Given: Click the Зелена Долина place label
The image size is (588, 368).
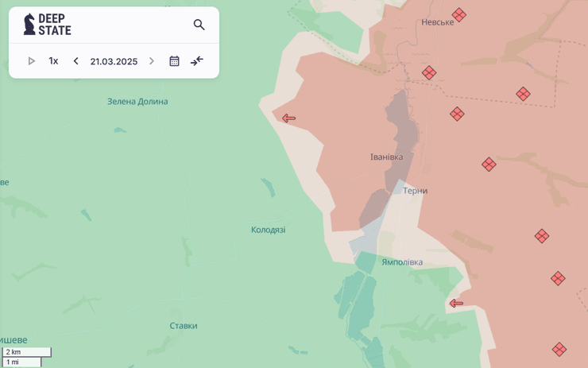Looking at the screenshot, I should 137,102.
